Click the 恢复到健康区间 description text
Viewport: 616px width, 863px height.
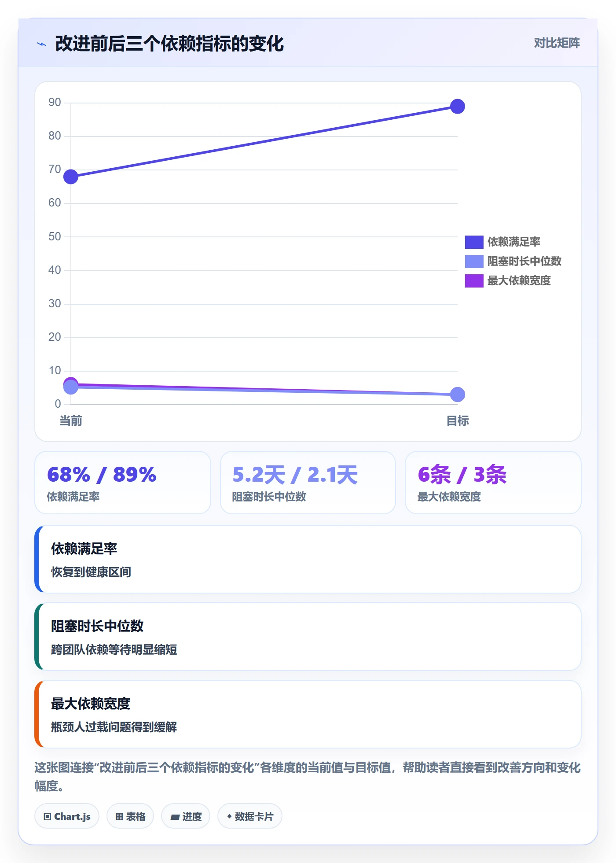click(x=91, y=572)
